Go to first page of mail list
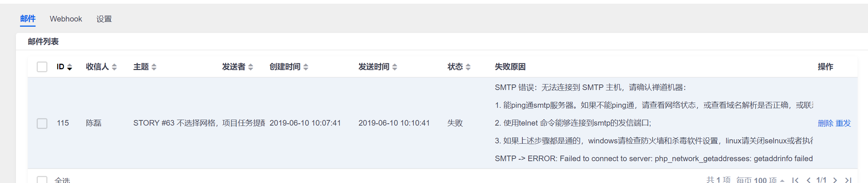868x183 pixels. pos(795,180)
